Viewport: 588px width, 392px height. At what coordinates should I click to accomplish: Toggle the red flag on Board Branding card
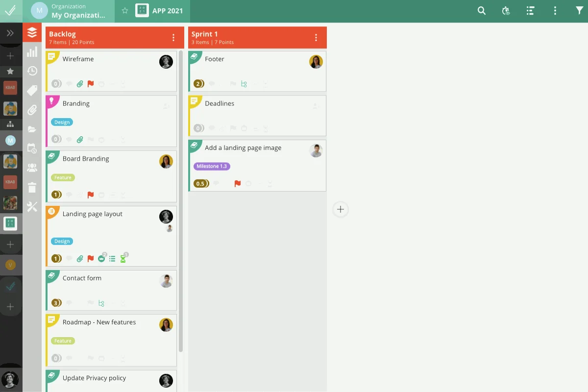91,195
